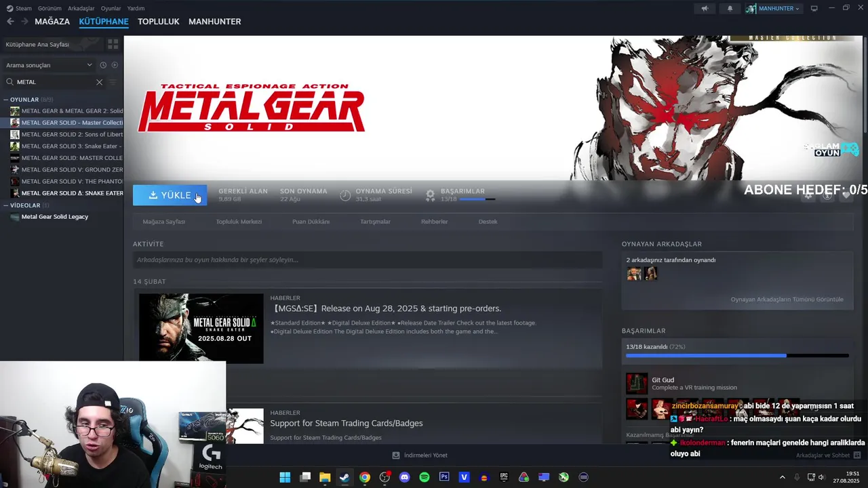Click the second friend avatar under Oynayan Arkadaşlar

coord(650,273)
